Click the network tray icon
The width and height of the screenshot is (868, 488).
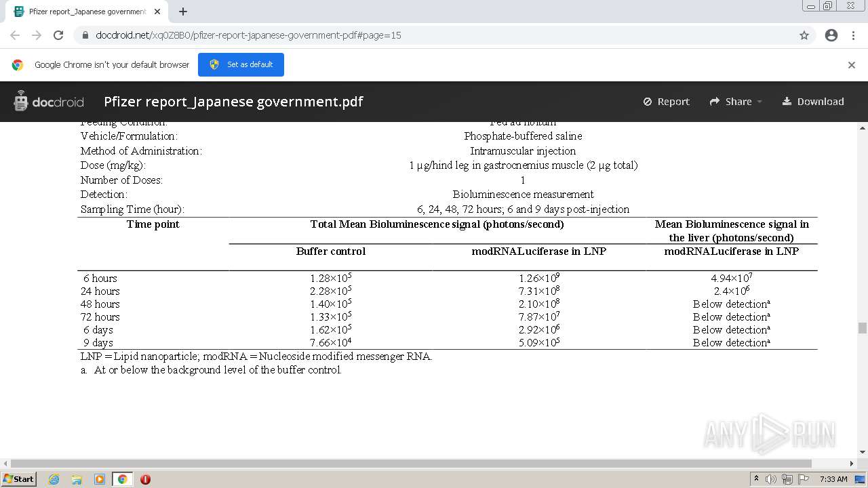pos(787,479)
